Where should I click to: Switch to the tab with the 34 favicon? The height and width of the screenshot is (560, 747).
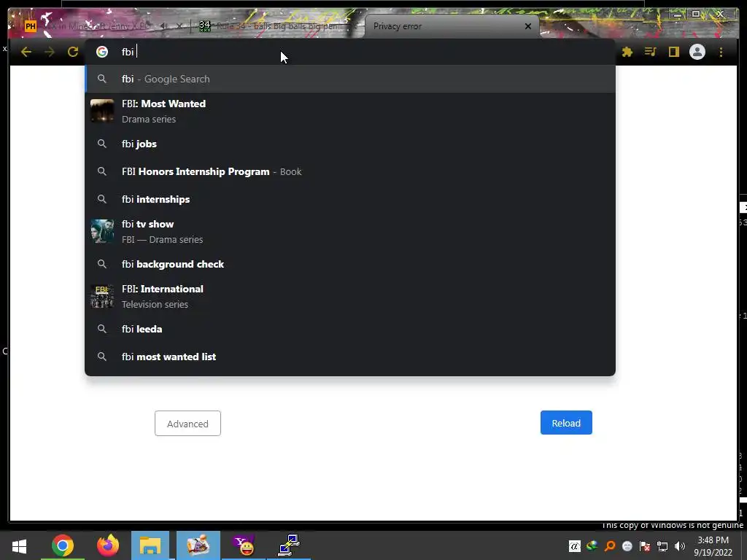[x=278, y=26]
